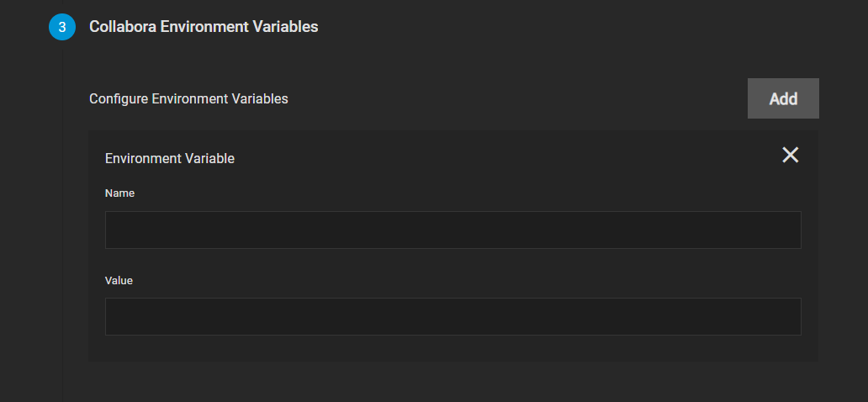Add a new environment variable

783,98
